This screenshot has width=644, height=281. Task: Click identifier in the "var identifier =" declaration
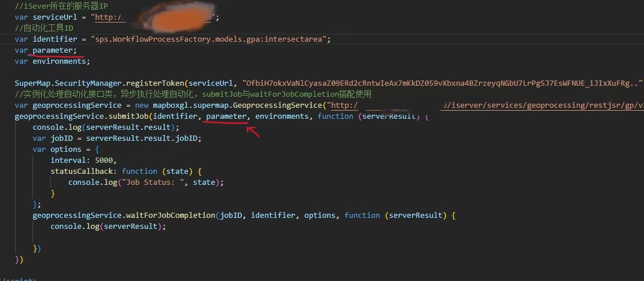55,39
